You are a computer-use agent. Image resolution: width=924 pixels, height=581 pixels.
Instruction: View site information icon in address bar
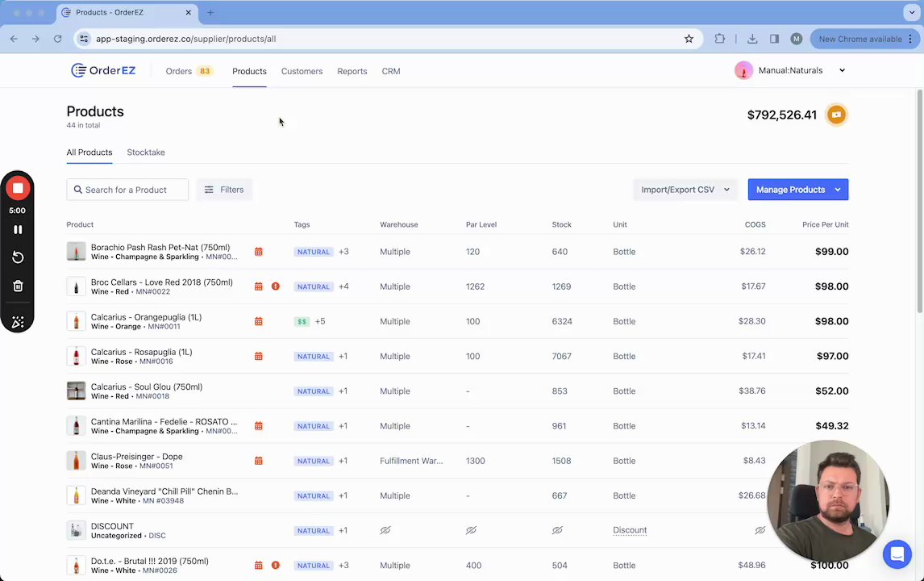(x=85, y=39)
